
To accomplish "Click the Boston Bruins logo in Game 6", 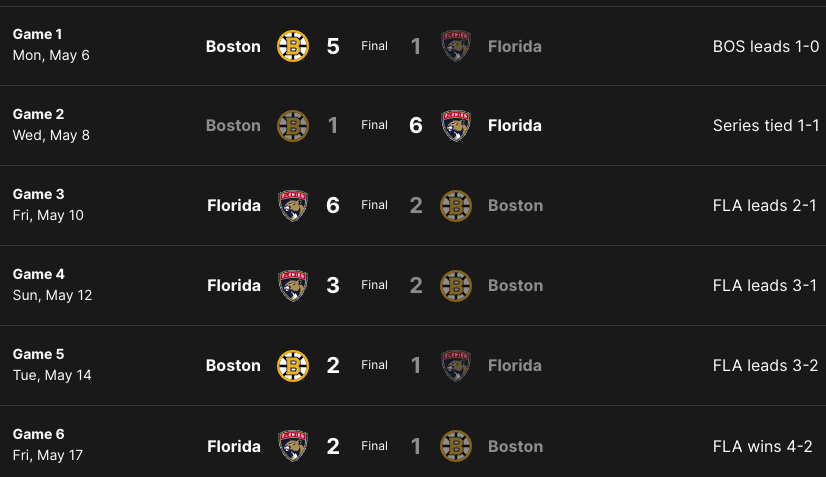I will (456, 446).
